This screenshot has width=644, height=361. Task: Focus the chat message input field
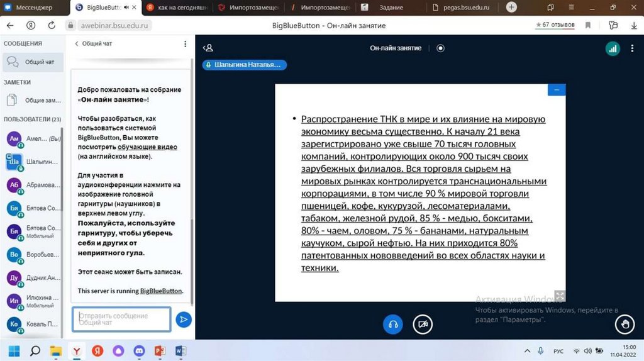pyautogui.click(x=121, y=319)
